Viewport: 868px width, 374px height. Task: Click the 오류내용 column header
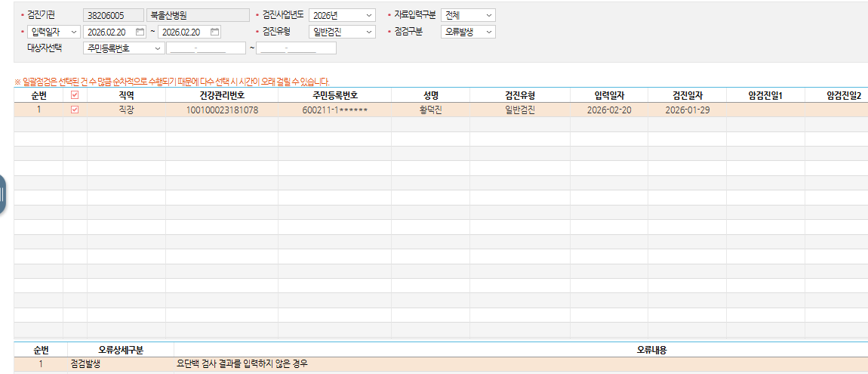(x=521, y=350)
